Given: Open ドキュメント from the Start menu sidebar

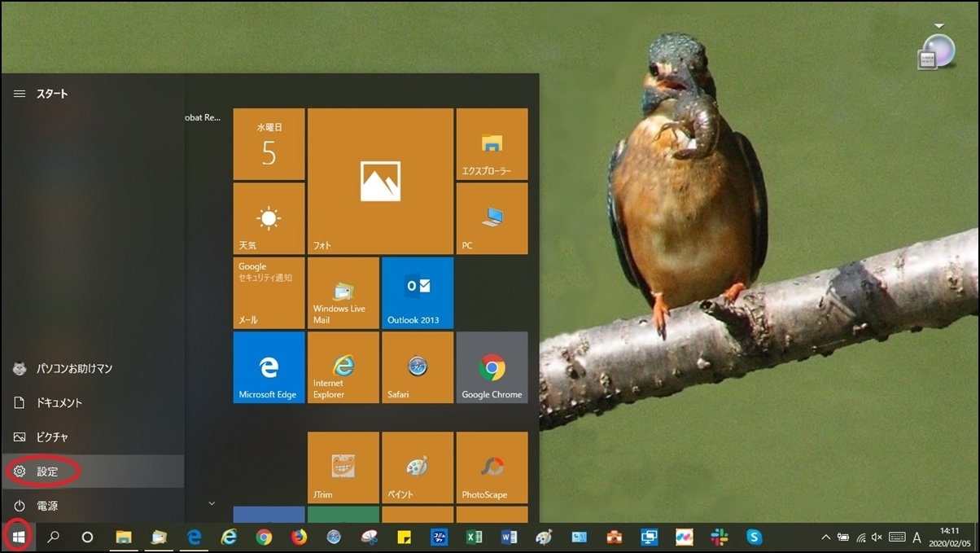Looking at the screenshot, I should pyautogui.click(x=93, y=403).
